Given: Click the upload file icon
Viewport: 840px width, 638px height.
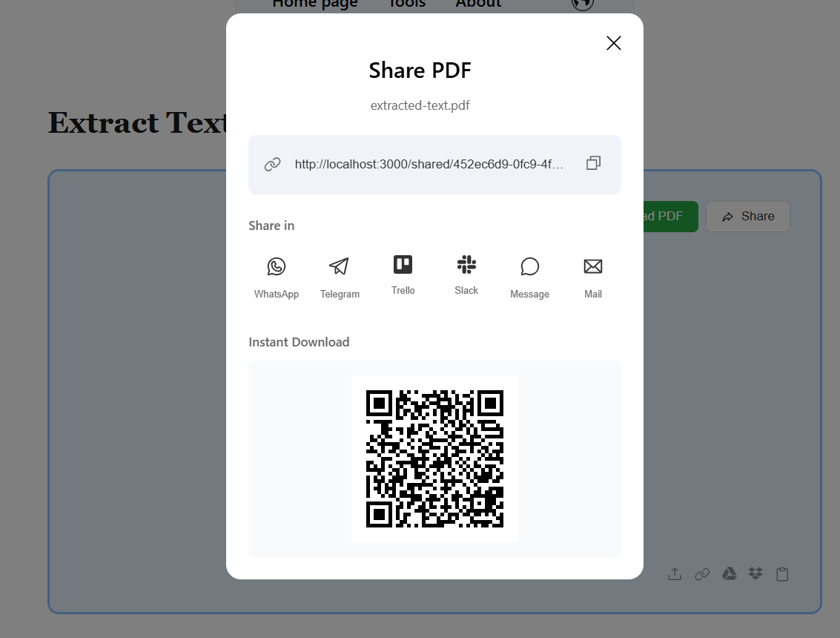Looking at the screenshot, I should coord(675,574).
